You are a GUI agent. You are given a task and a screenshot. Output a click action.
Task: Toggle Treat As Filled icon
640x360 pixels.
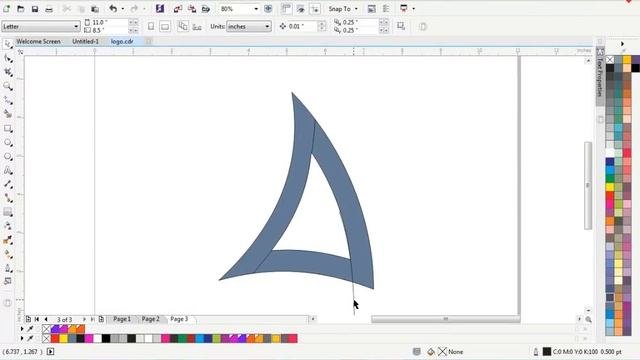click(401, 27)
